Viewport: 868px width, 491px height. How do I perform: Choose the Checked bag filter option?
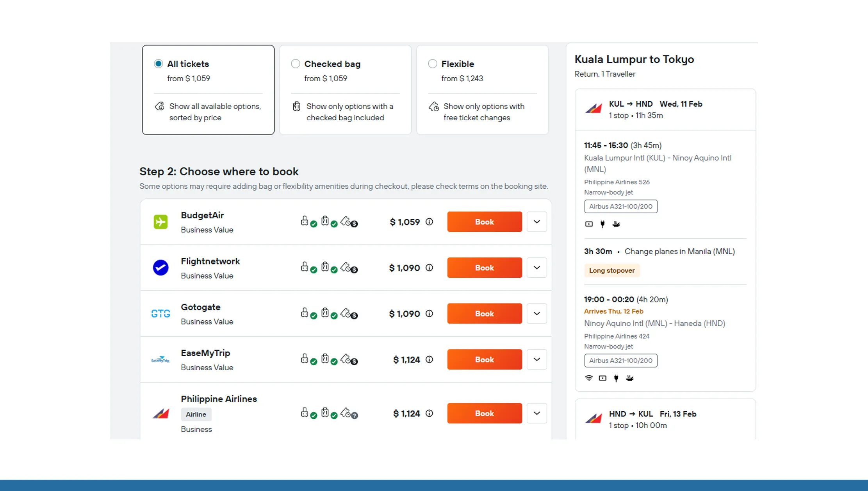295,63
